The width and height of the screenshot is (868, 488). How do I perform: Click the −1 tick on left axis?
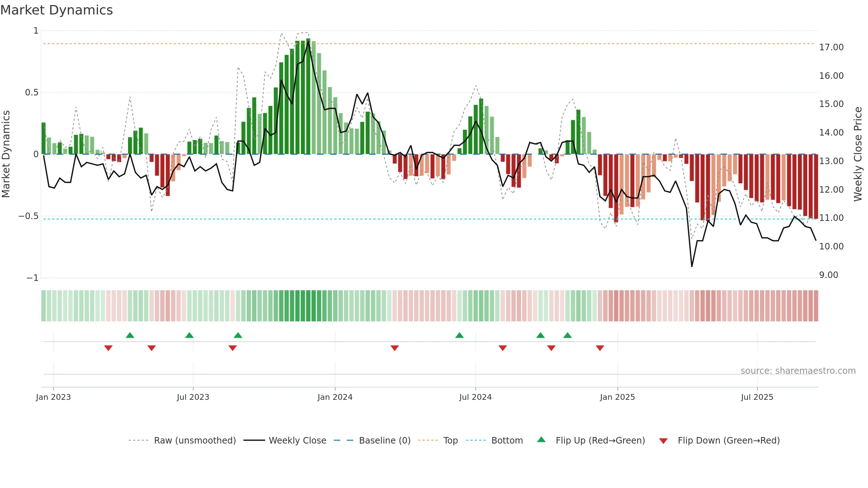click(33, 278)
